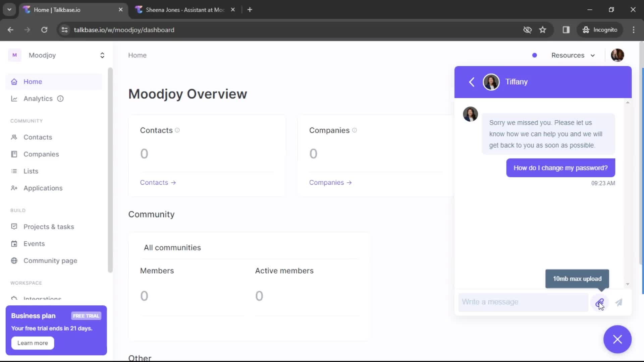Toggle incognito mode icon in toolbar

pyautogui.click(x=601, y=29)
